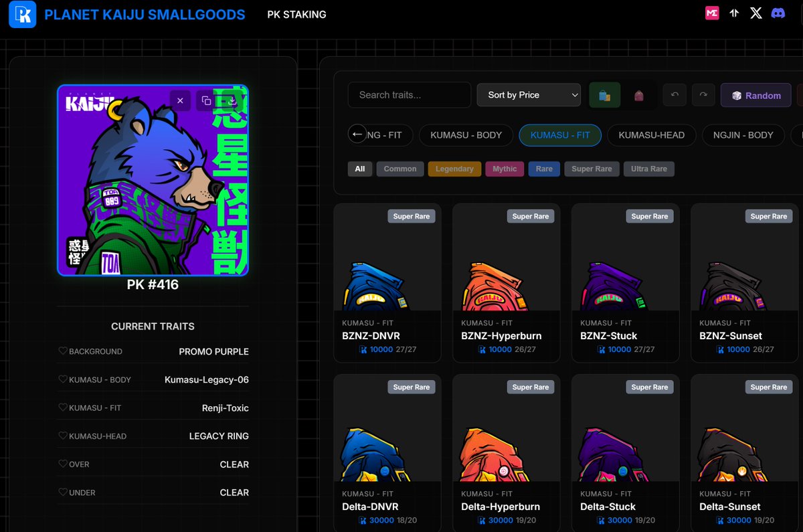Click the PROMO PURPLE trait value
The image size is (803, 532).
[213, 351]
